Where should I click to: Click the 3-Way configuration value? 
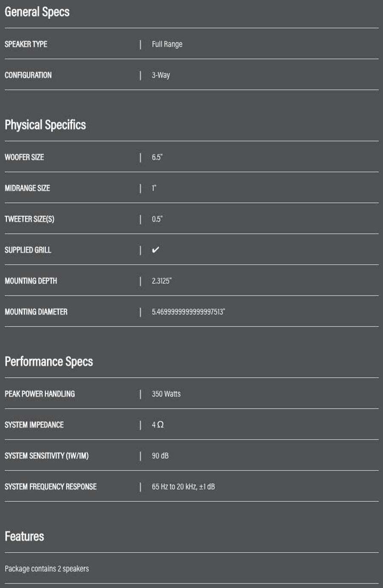(161, 75)
